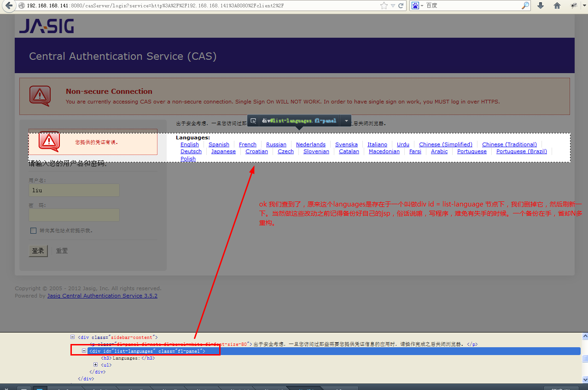
Task: Switch language to French
Action: point(248,144)
